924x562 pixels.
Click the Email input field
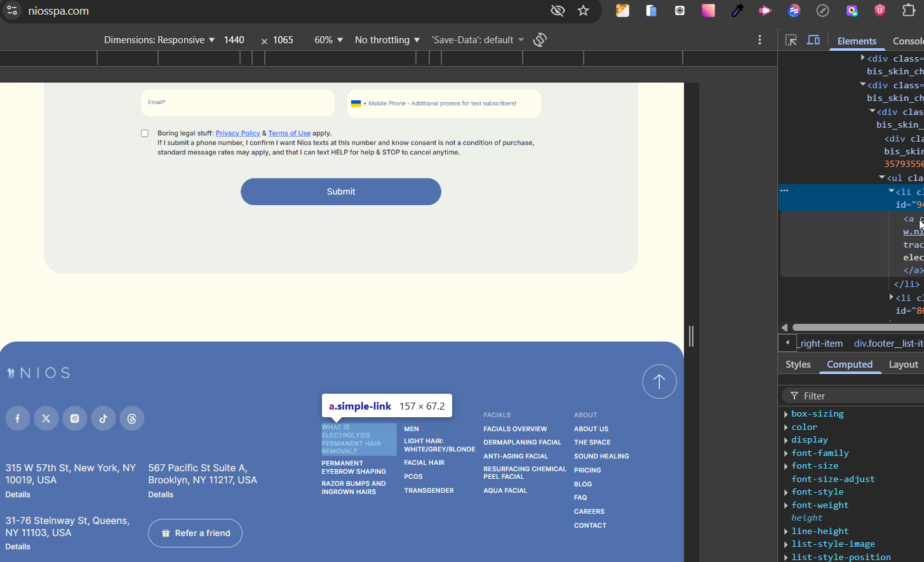pos(238,103)
